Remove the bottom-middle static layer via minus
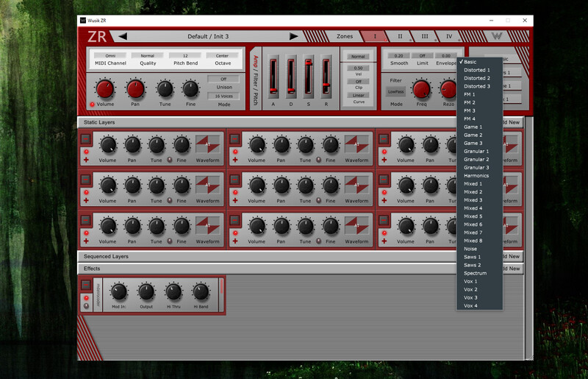 (x=234, y=220)
